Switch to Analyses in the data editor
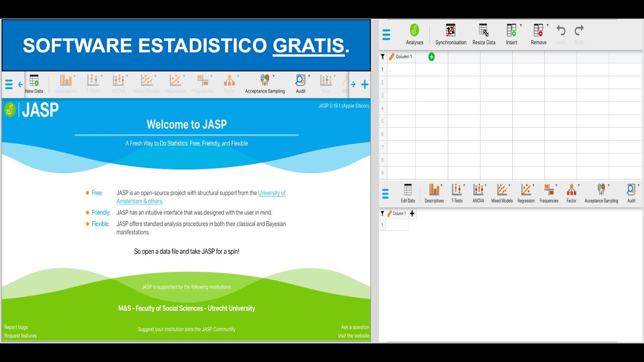 point(415,34)
